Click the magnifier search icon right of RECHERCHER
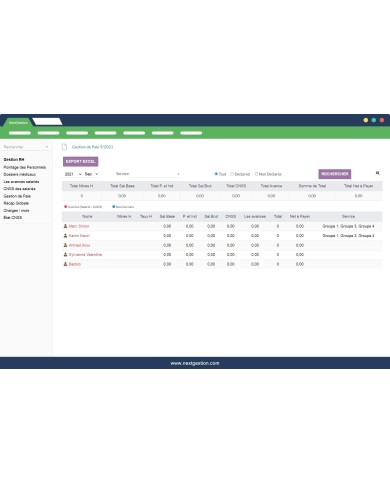The image size is (390, 484). click(x=377, y=173)
